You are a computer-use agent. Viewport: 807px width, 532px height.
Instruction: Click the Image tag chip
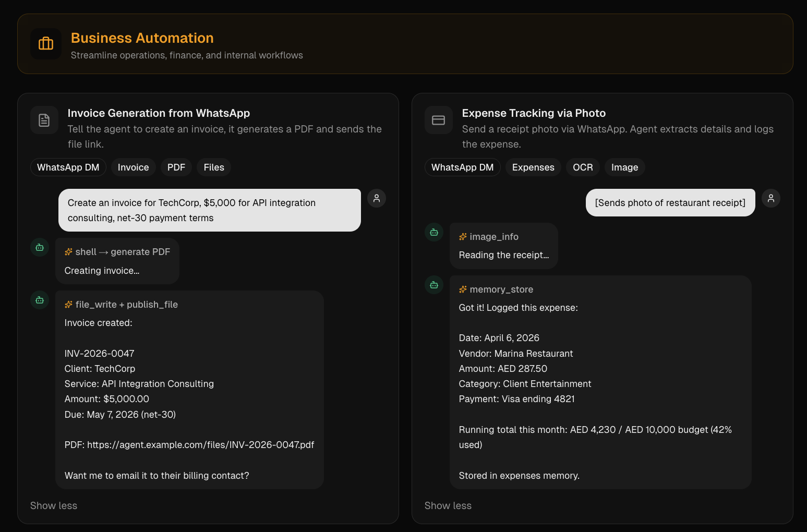coord(624,167)
